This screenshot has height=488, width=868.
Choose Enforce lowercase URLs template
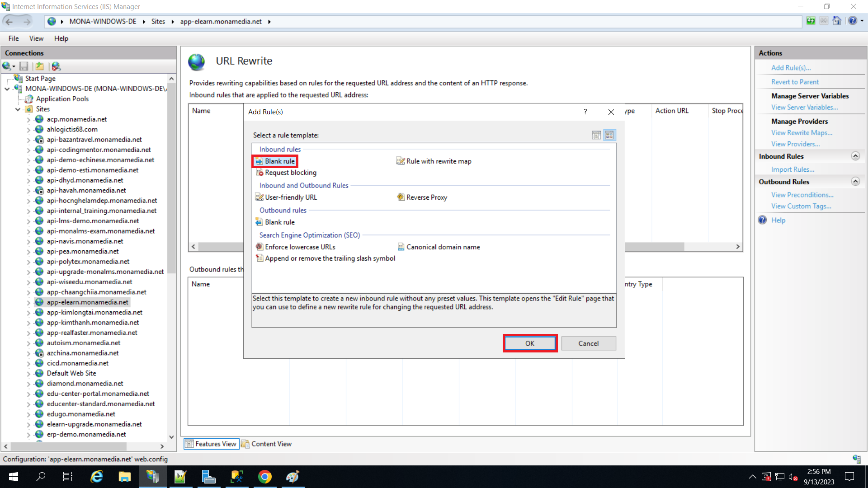tap(296, 247)
